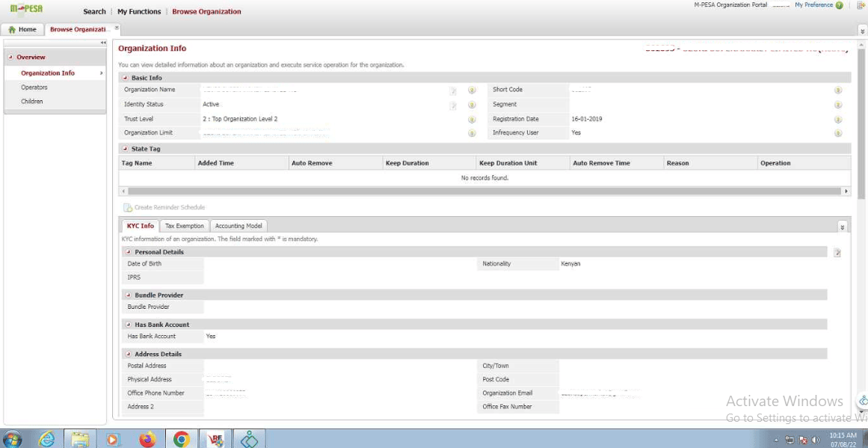Open My Preference link
This screenshot has width=868, height=448.
[813, 5]
